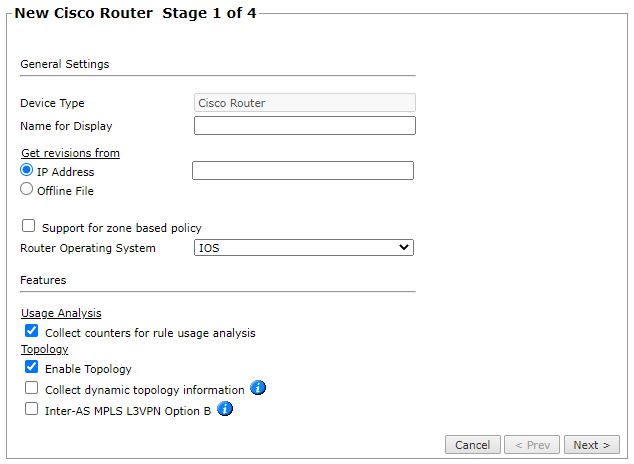Tick the Inter-AS MPLS L3VPN Option B checkbox
The image size is (634, 464).
[32, 408]
